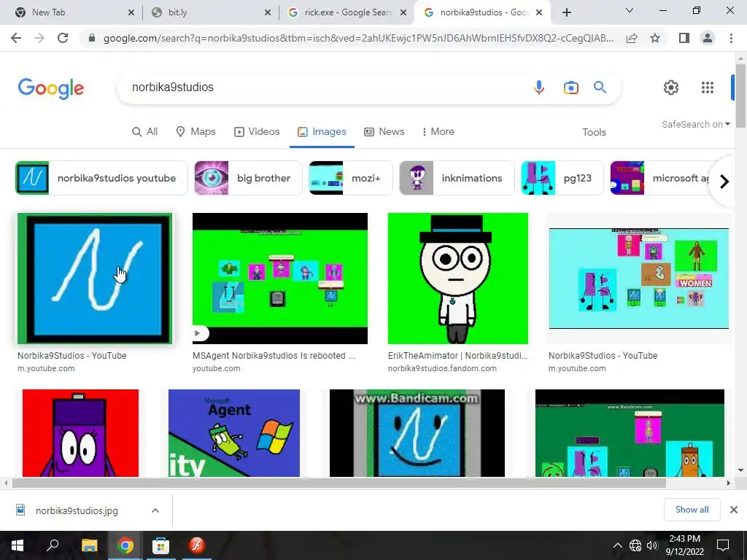Open Chrome side panel icon

pyautogui.click(x=684, y=38)
